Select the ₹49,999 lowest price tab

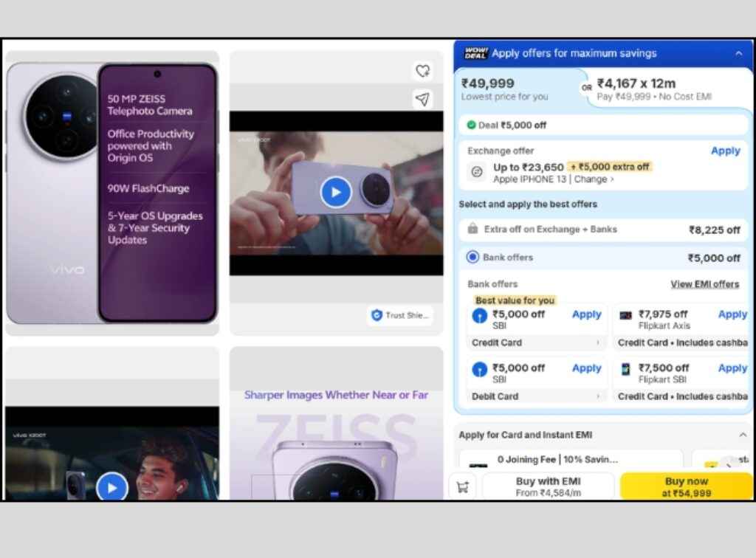[519, 89]
